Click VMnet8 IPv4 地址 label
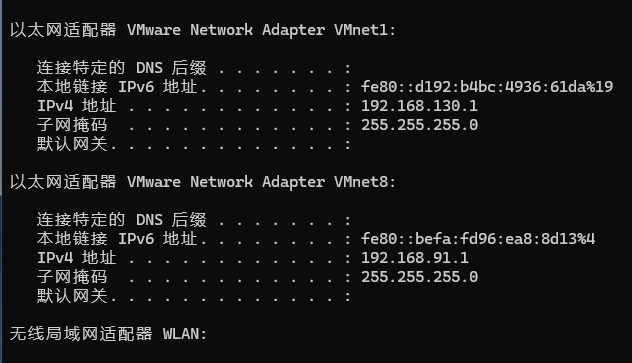This screenshot has height=363, width=632. [77, 258]
